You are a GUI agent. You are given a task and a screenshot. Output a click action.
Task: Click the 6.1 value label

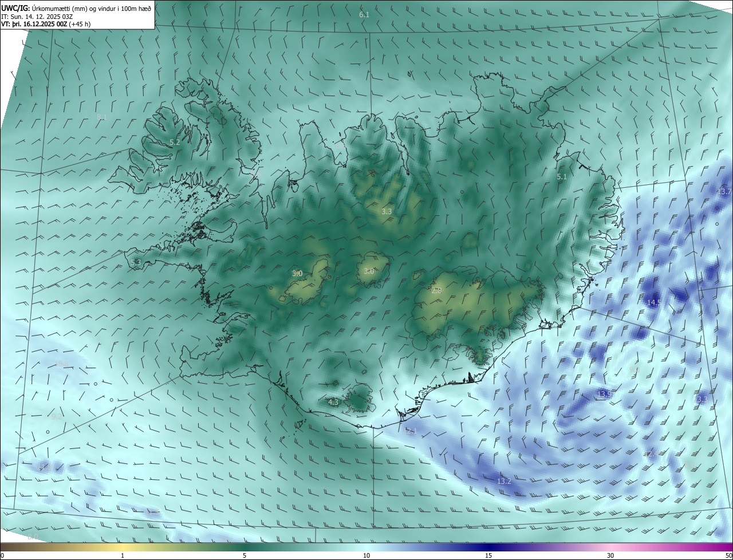point(364,14)
